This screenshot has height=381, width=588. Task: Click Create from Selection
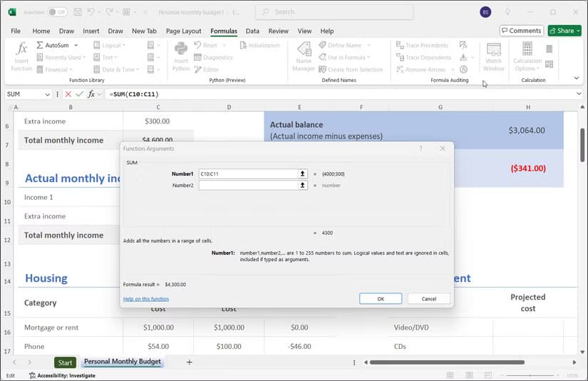pos(351,69)
